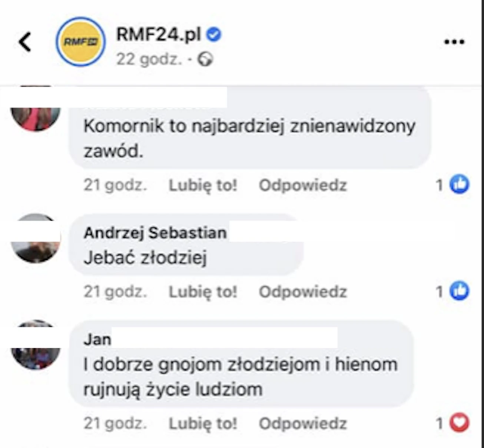Click the 22 godz. post timestamp
The height and width of the screenshot is (448, 484).
(149, 59)
